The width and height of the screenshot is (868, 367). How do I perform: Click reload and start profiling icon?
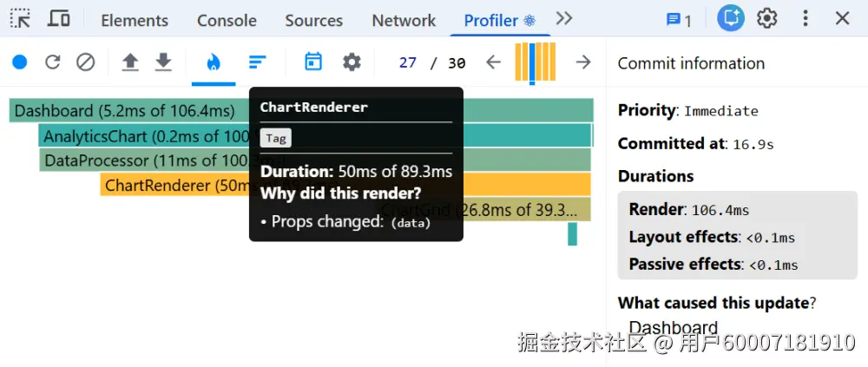click(53, 62)
